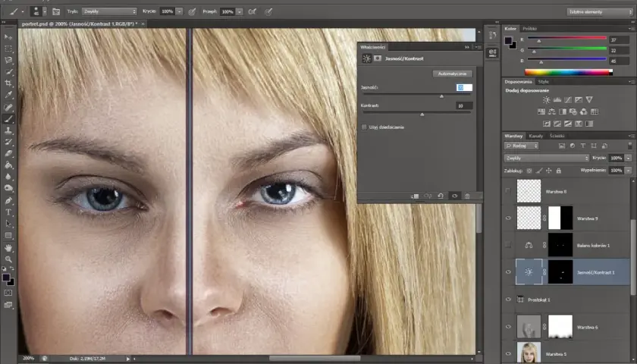Delete adjustment layer using trash icon

coord(467,196)
